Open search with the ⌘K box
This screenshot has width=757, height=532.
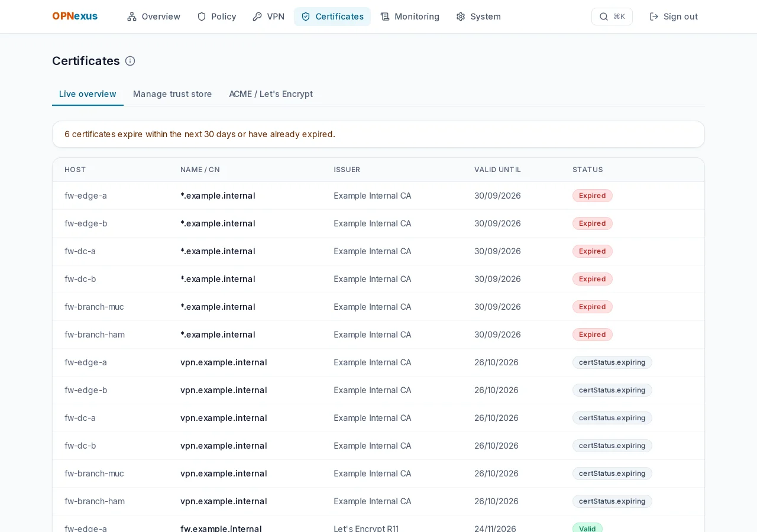(612, 17)
